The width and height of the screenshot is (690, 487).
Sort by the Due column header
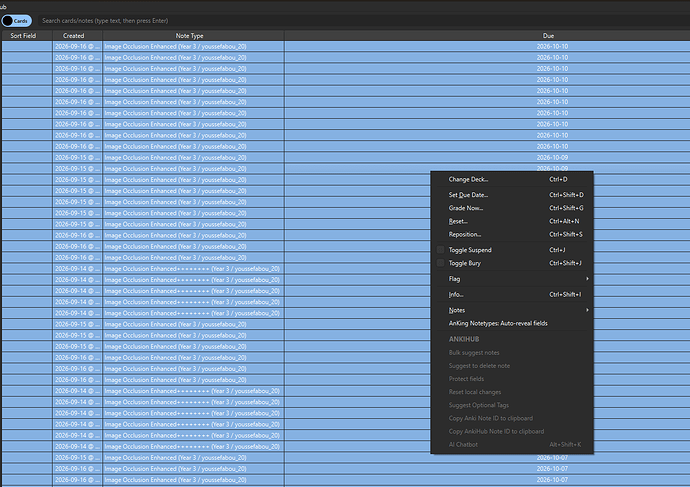point(487,36)
